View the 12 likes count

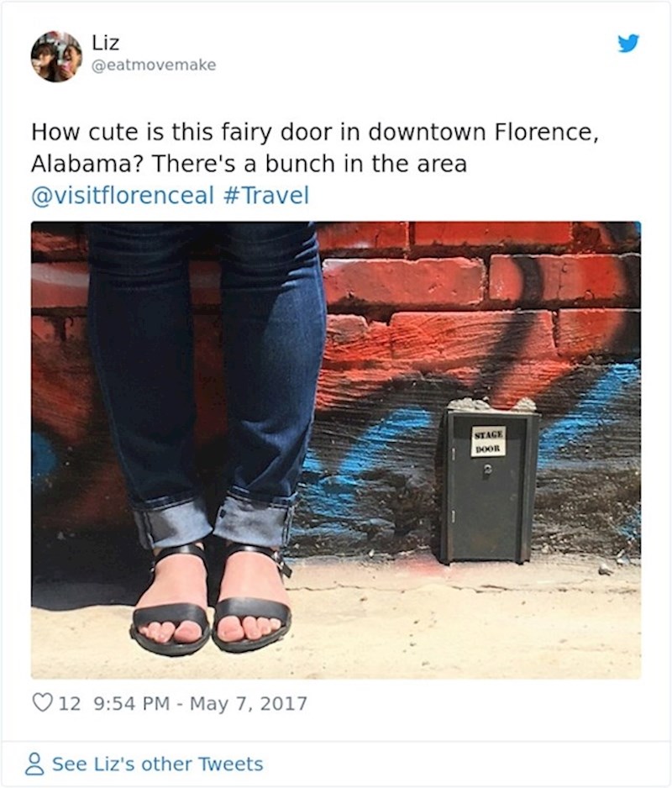pyautogui.click(x=70, y=703)
